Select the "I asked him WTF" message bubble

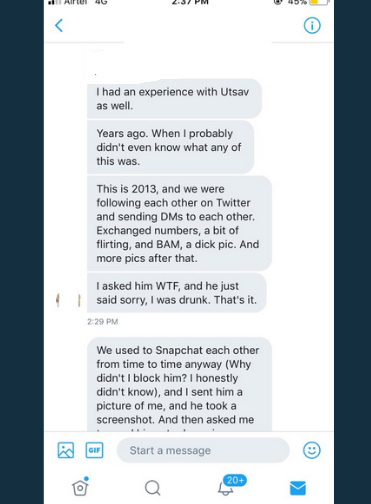point(177,293)
